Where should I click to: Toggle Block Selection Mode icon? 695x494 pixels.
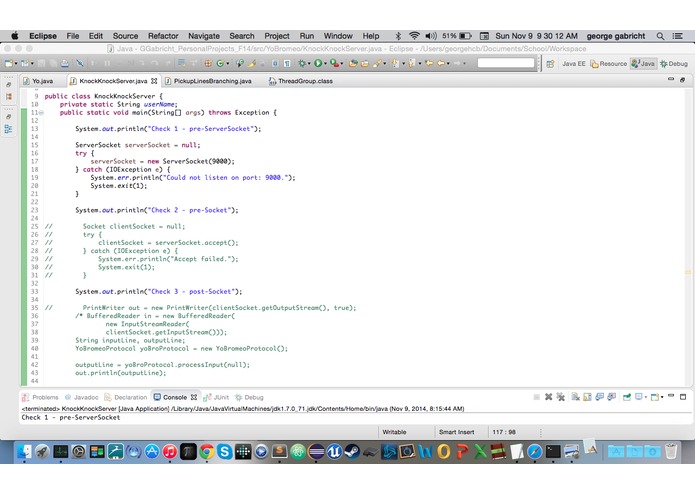275,63
